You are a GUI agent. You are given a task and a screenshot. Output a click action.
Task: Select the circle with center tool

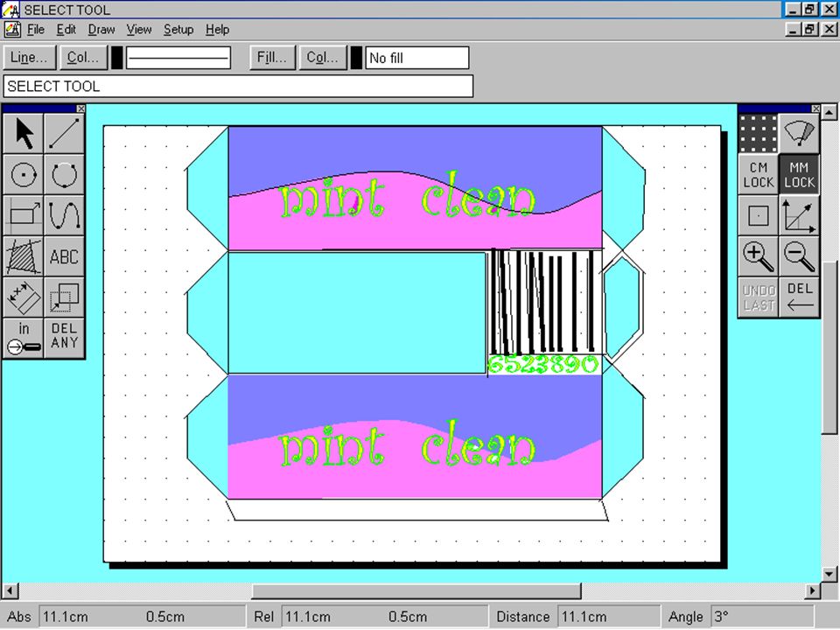tap(23, 175)
